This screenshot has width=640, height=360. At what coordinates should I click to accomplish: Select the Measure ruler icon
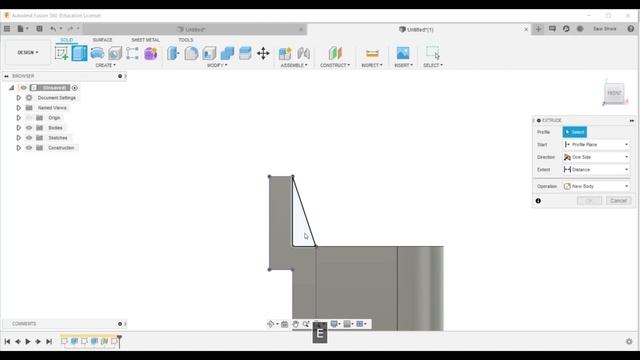pos(372,53)
